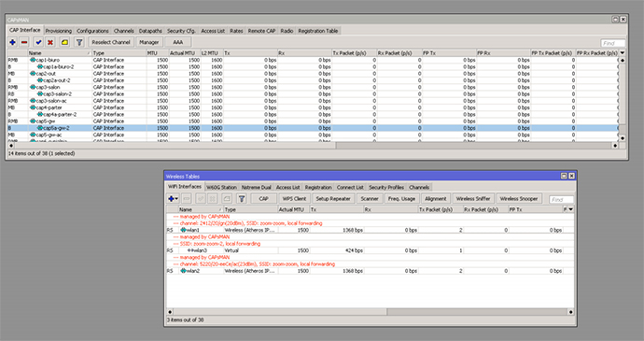This screenshot has width=644, height=341.
Task: Add new CAP interface with blue plus
Action: [12, 42]
